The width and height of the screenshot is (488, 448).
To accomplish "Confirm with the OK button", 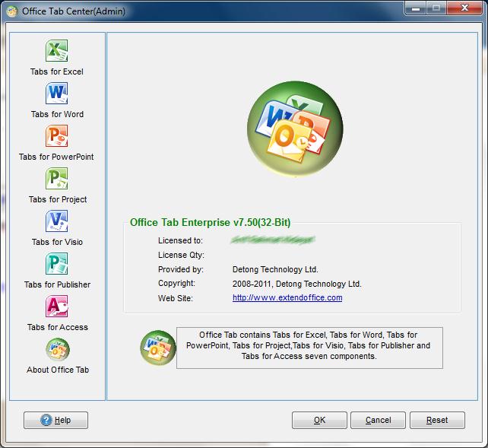I will pyautogui.click(x=319, y=420).
